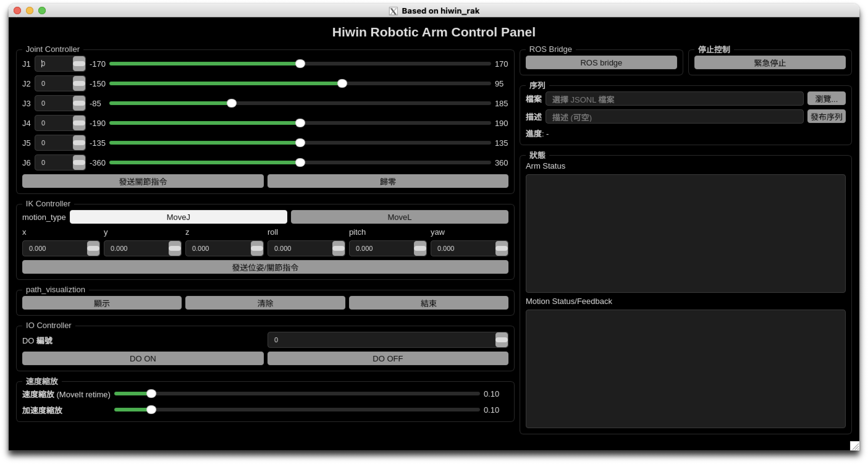Click the 發送關節指令 button
The width and height of the screenshot is (868, 464).
point(143,182)
